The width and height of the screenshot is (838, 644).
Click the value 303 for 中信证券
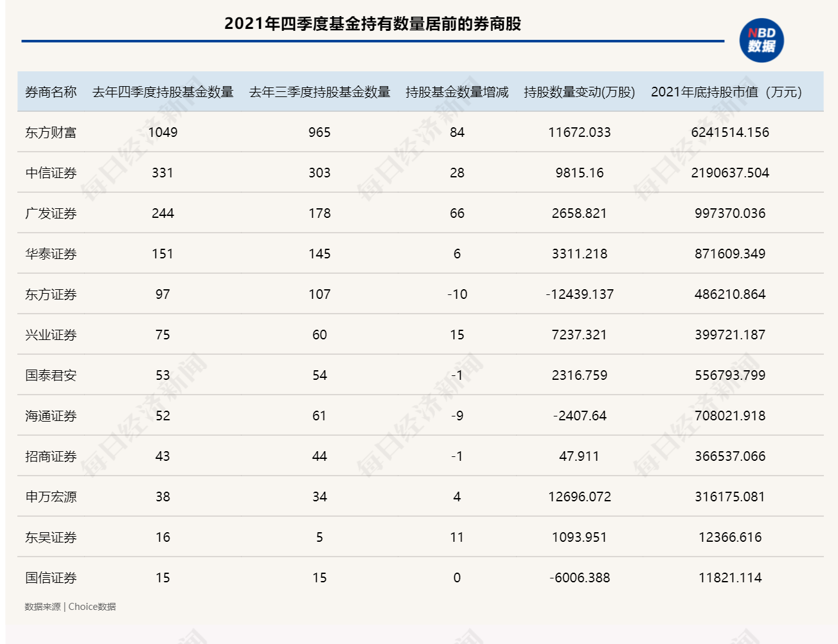(x=319, y=173)
